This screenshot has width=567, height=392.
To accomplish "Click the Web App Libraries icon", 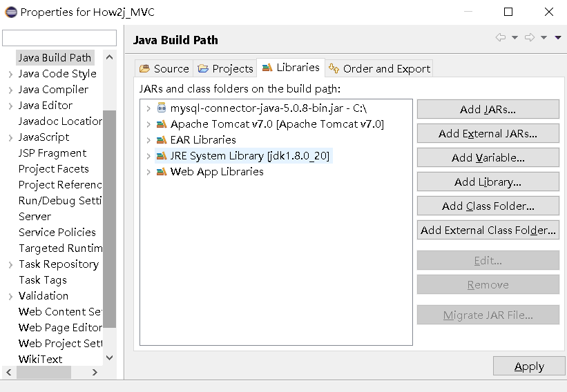I will click(162, 172).
